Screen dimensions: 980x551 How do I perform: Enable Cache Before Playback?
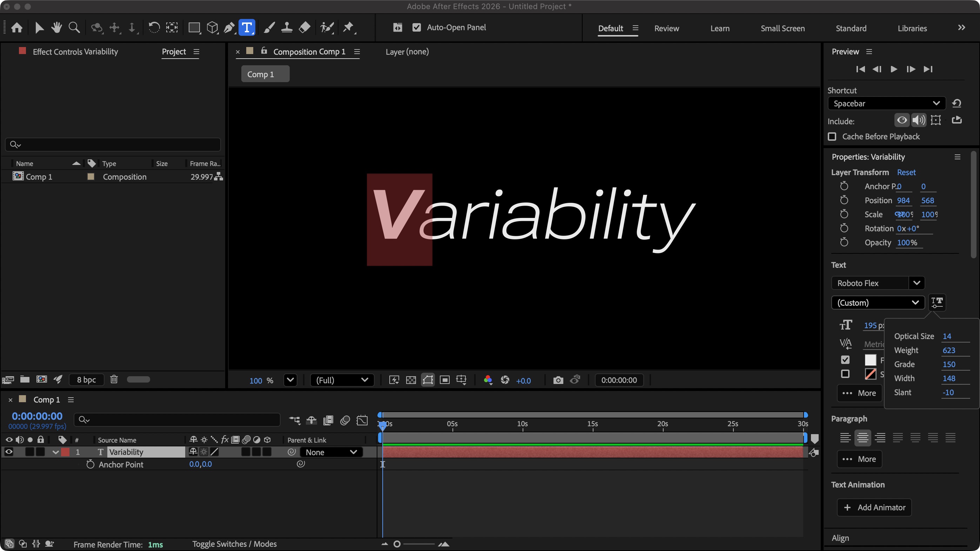pos(832,137)
